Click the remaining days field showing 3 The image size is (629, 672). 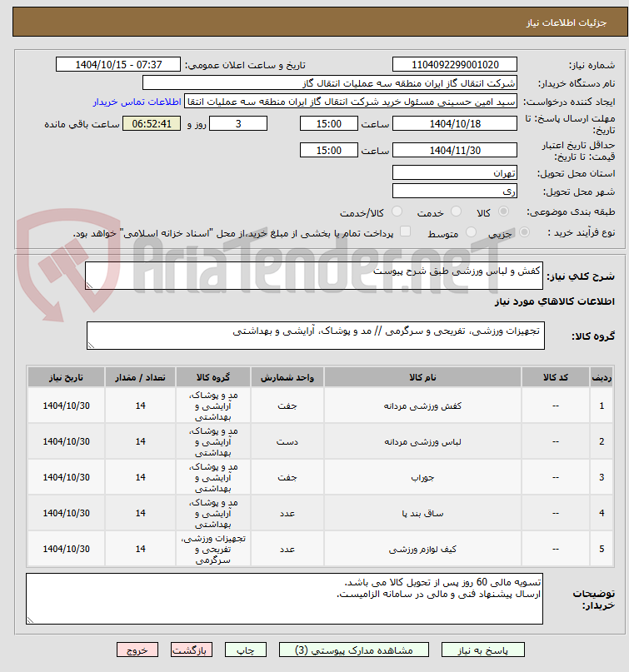point(238,124)
